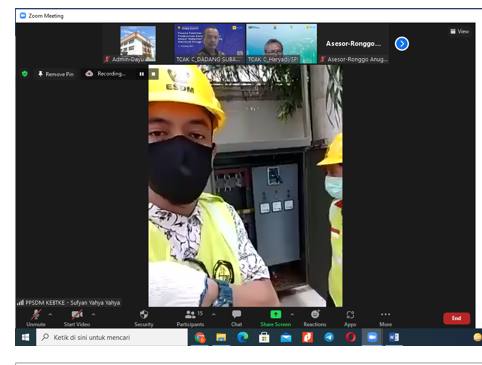The height and width of the screenshot is (365, 482).
Task: Open Chrome from the taskbar
Action: coord(200,338)
